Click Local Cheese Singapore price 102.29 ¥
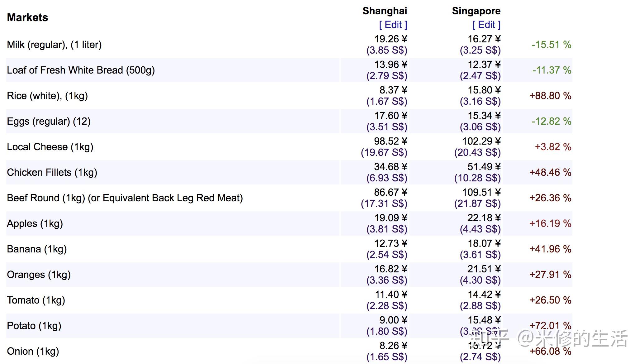The height and width of the screenshot is (364, 644). 481,141
